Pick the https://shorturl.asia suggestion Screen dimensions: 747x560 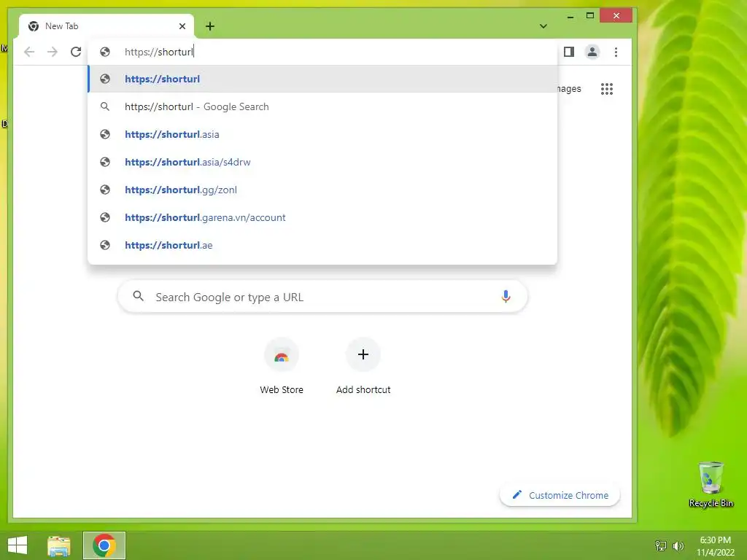click(322, 134)
